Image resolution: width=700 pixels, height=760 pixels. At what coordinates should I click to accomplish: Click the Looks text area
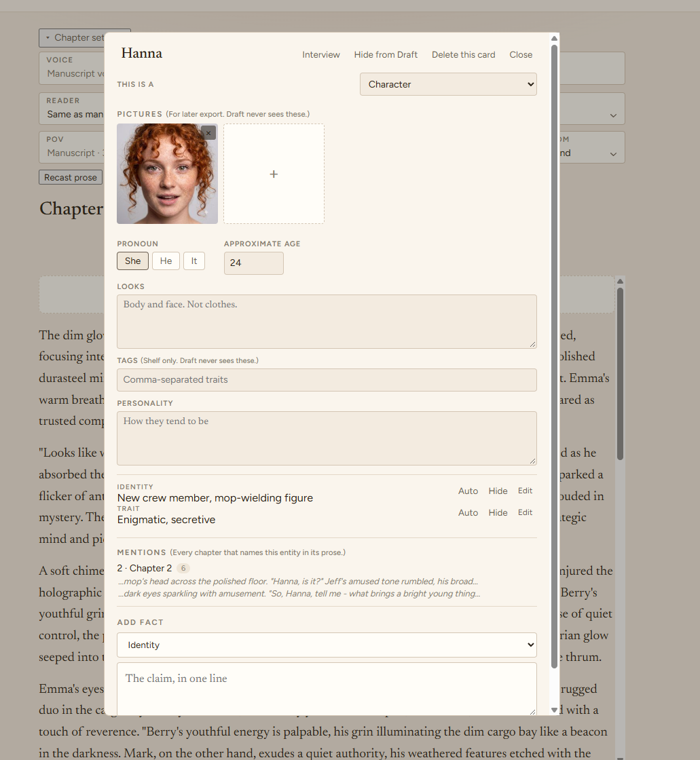pos(327,322)
